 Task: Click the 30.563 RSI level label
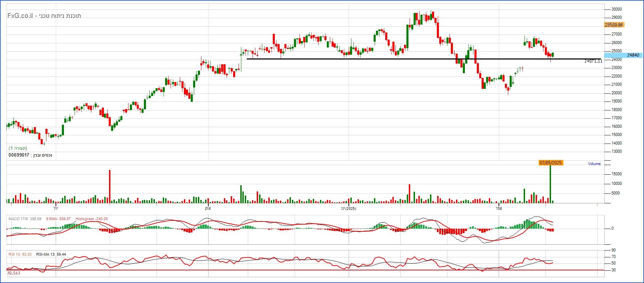(13, 273)
